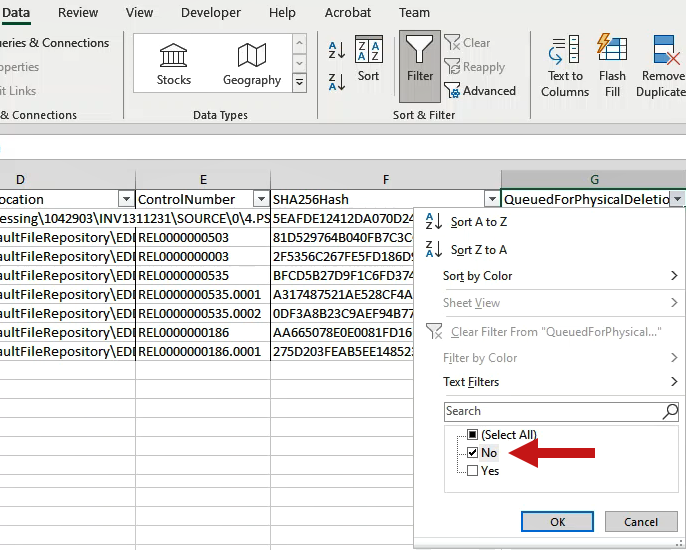Click Remove Duplicates tool
The height and width of the screenshot is (550, 686).
coord(661,67)
